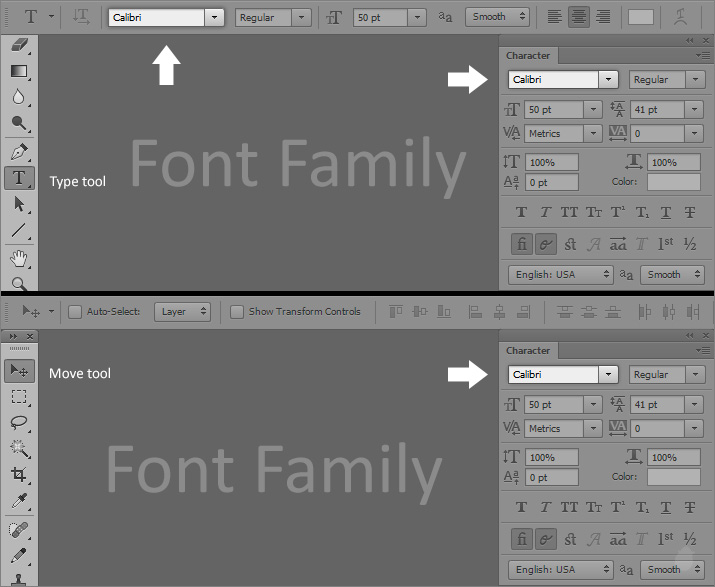Select the Rectangular Marquee tool
Image resolution: width=715 pixels, height=587 pixels.
19,396
